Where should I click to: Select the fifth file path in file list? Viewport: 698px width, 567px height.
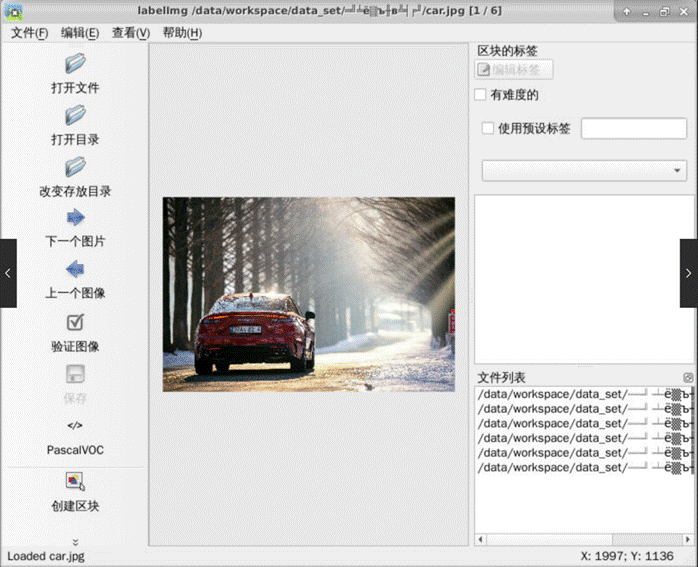click(x=584, y=453)
